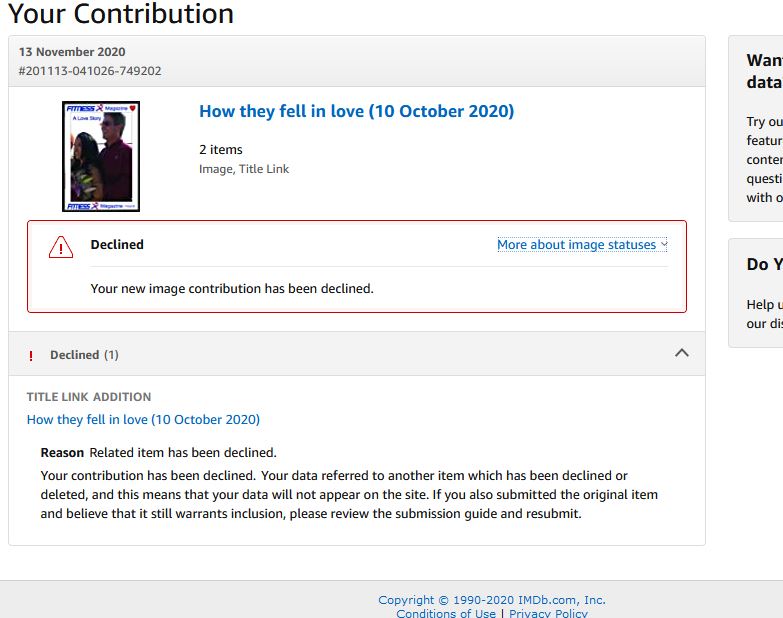
Task: Click the Declined (1) section header
Action: pyautogui.click(x=84, y=355)
